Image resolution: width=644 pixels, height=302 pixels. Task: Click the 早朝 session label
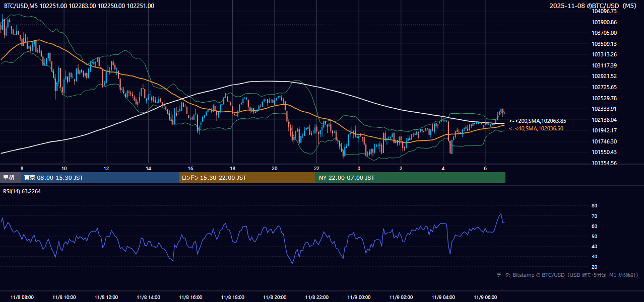tap(10, 178)
